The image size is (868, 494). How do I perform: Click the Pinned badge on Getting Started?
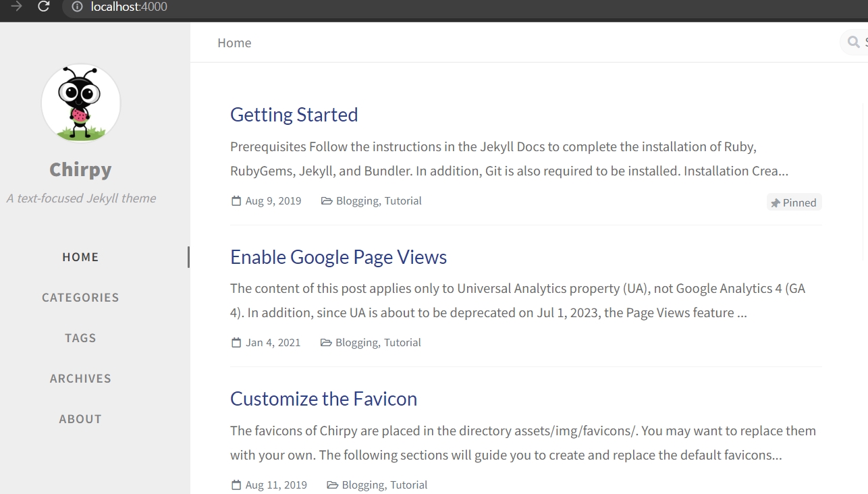pos(794,202)
